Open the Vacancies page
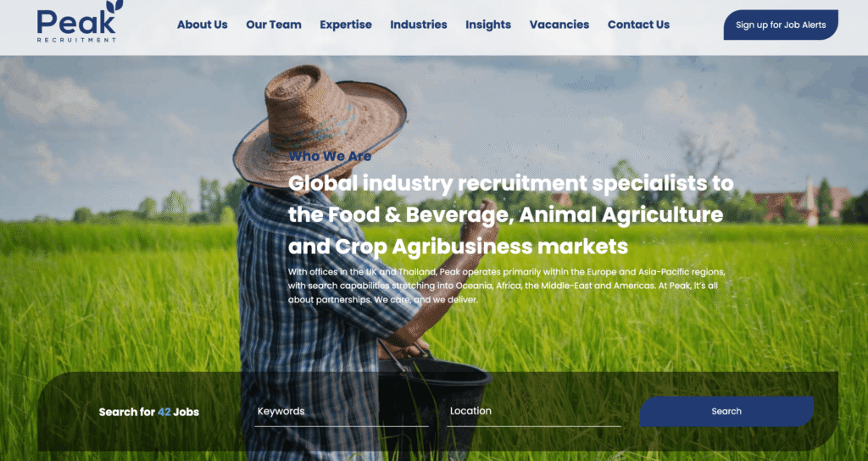 click(559, 25)
